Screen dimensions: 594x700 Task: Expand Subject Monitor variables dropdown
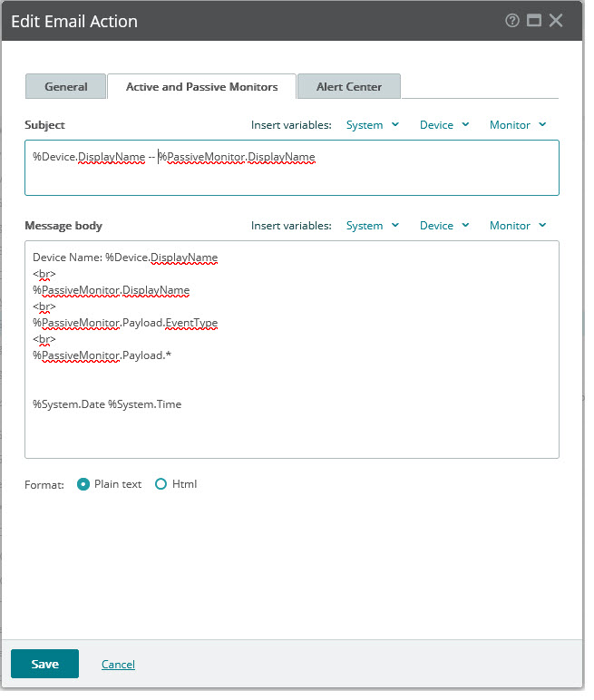[x=518, y=125]
